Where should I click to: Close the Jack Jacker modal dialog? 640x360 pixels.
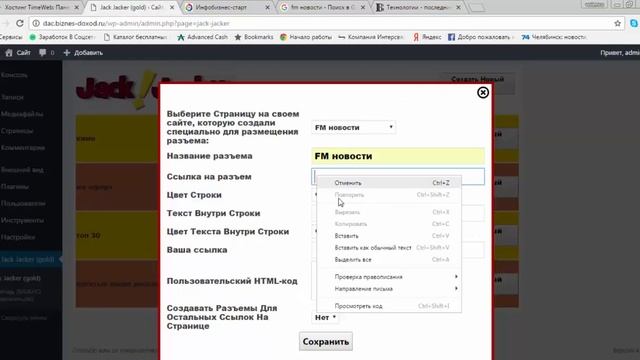[483, 93]
